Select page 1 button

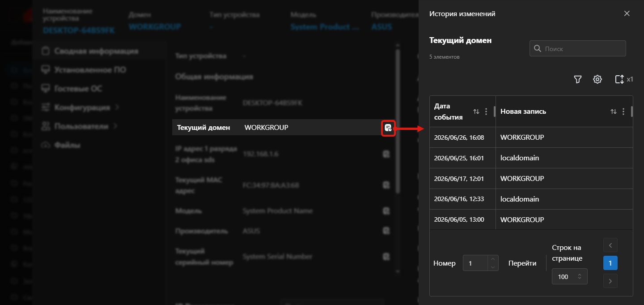pyautogui.click(x=610, y=263)
